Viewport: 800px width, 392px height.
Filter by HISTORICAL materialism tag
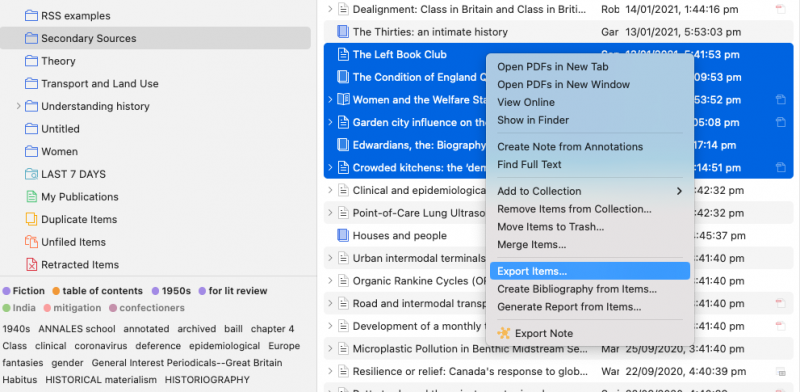pyautogui.click(x=101, y=380)
